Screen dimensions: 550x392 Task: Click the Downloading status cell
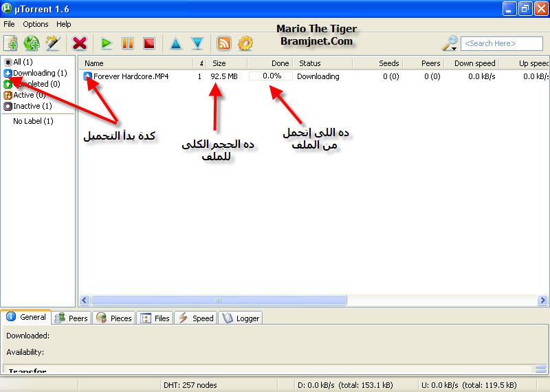pos(318,76)
